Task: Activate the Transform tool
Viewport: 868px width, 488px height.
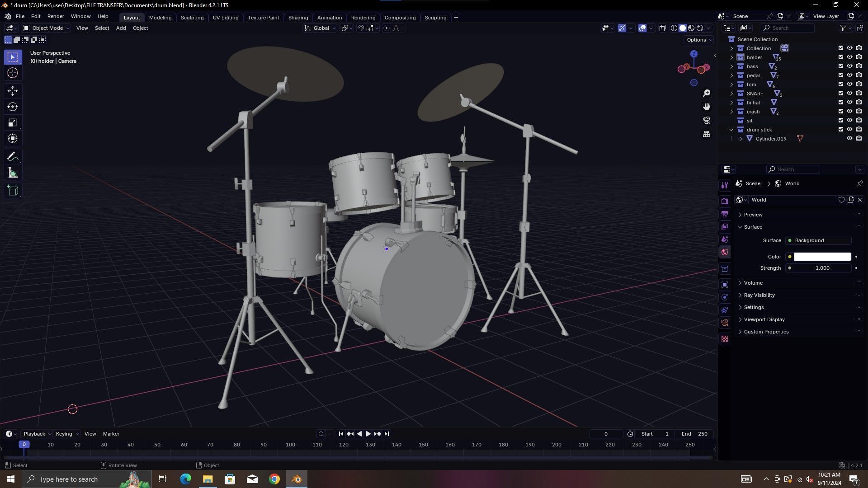Action: click(x=13, y=138)
